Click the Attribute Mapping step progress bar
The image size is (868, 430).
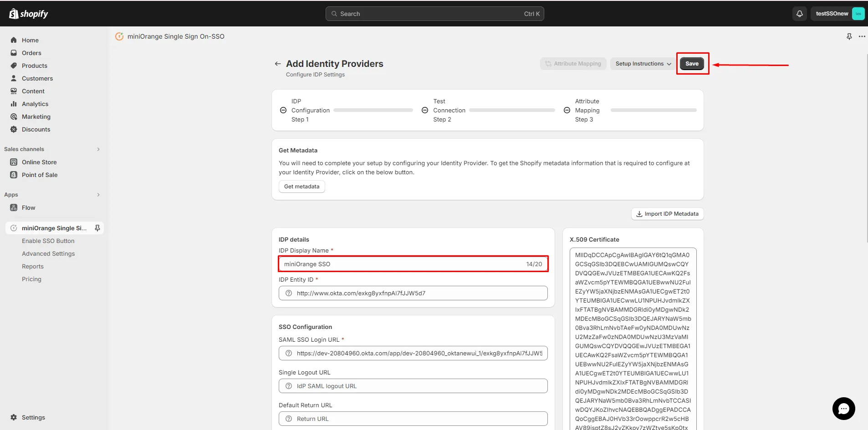pos(654,110)
